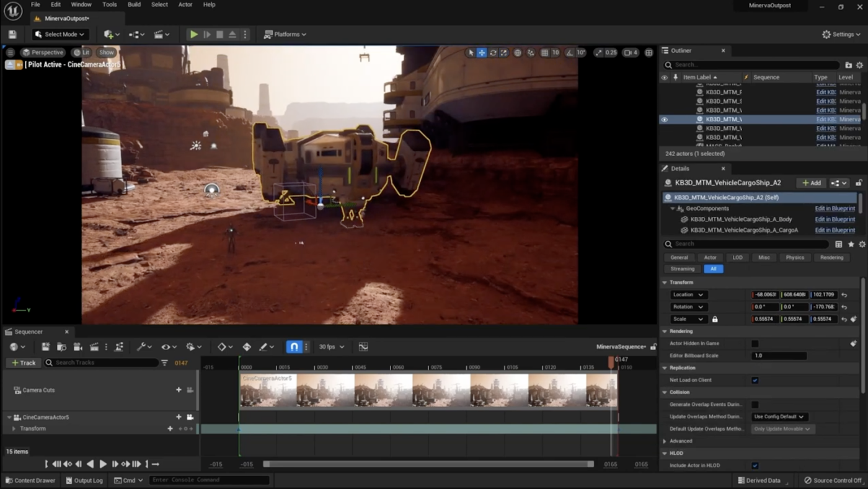Open the Settings dropdown in the main toolbar
Screen dimensions: 868x489
(x=841, y=35)
